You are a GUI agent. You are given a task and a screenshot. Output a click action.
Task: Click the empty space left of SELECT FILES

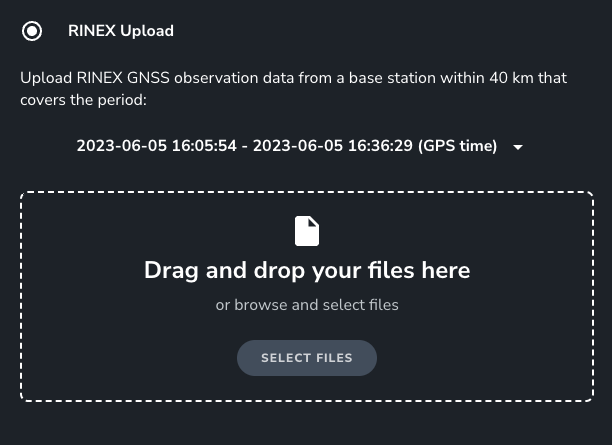130,358
